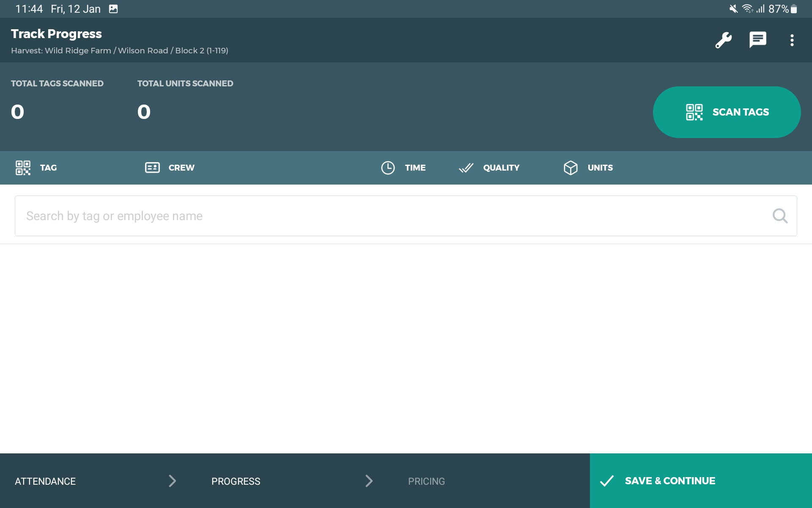Click the Crew ID card icon

click(152, 168)
